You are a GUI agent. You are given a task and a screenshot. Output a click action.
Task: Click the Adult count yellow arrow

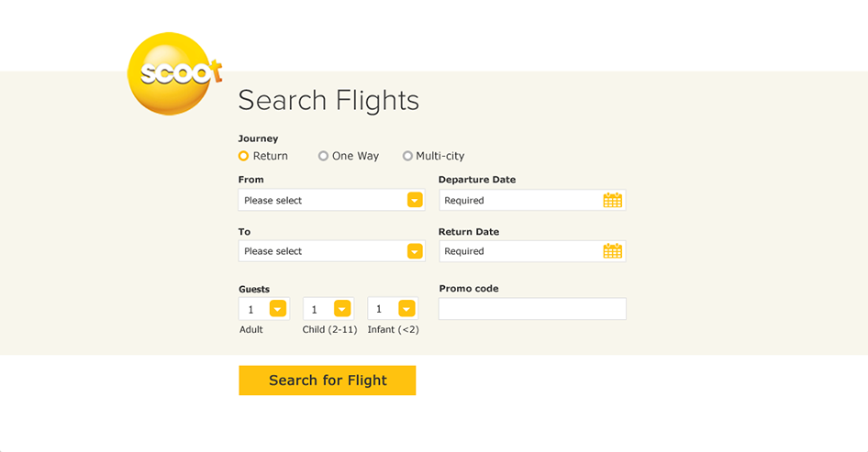pyautogui.click(x=278, y=309)
